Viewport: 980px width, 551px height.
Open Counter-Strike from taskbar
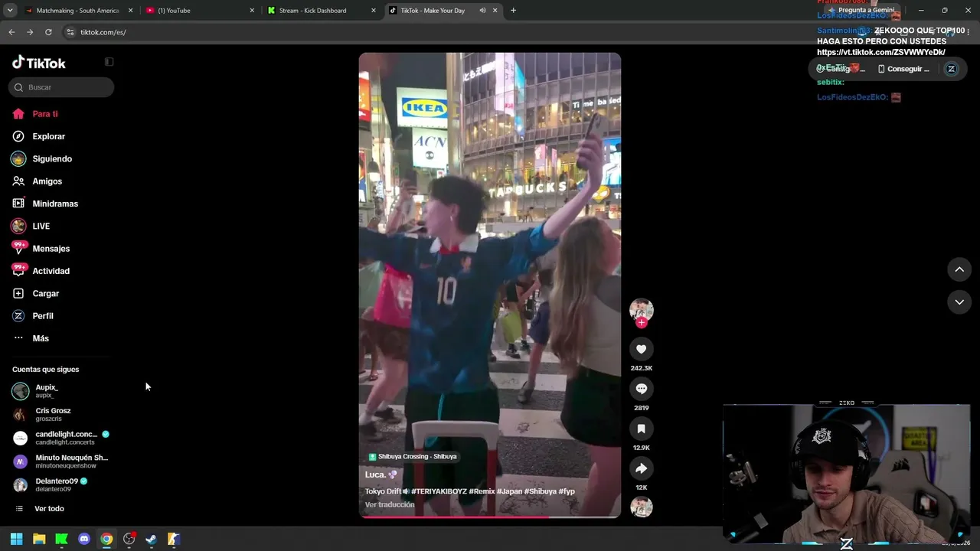pyautogui.click(x=174, y=539)
